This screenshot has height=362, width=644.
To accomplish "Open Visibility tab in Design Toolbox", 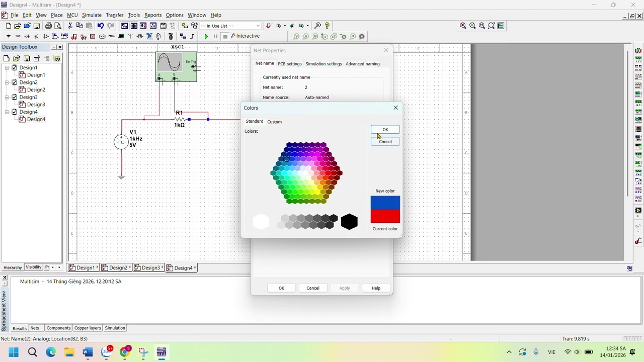I will click(34, 267).
